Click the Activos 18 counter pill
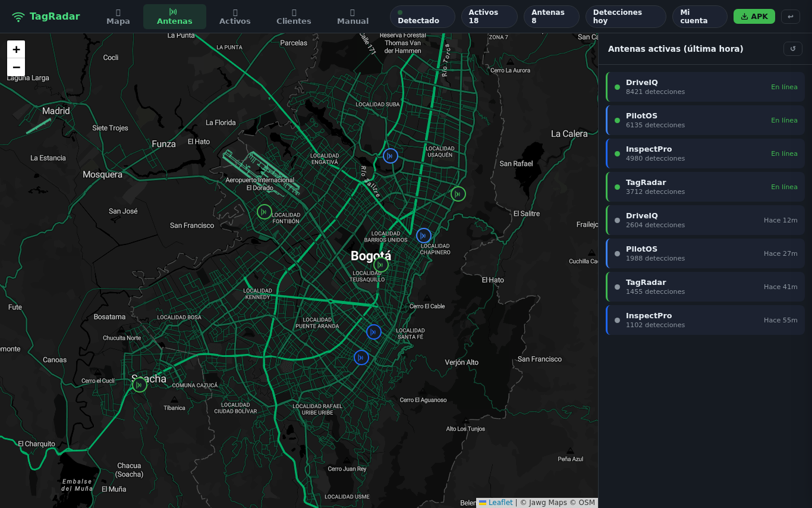This screenshot has width=812, height=508. point(489,17)
